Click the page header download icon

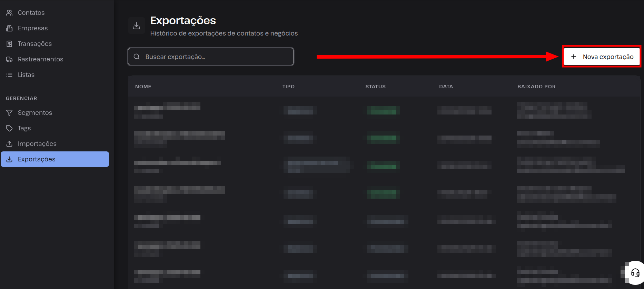point(137,26)
